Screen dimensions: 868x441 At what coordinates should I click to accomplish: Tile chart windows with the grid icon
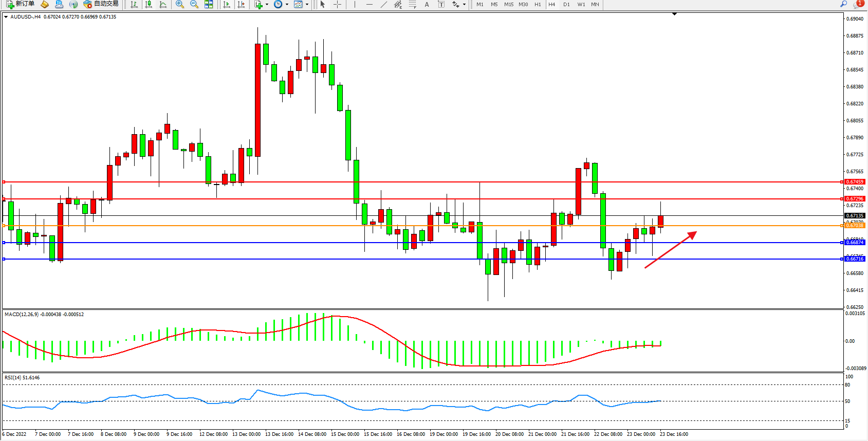[x=209, y=5]
